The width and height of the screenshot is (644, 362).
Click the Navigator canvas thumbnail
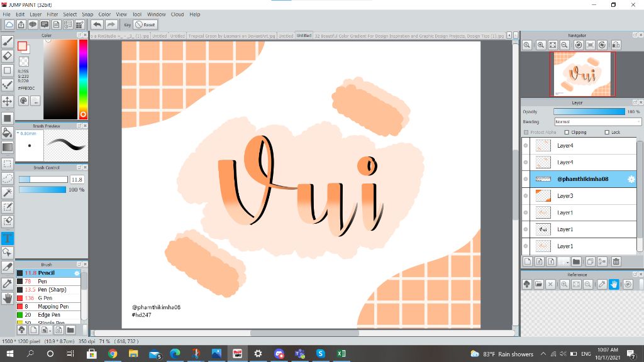(582, 74)
